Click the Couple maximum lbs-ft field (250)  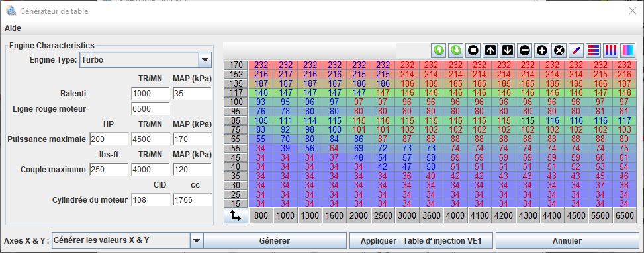[x=109, y=169]
